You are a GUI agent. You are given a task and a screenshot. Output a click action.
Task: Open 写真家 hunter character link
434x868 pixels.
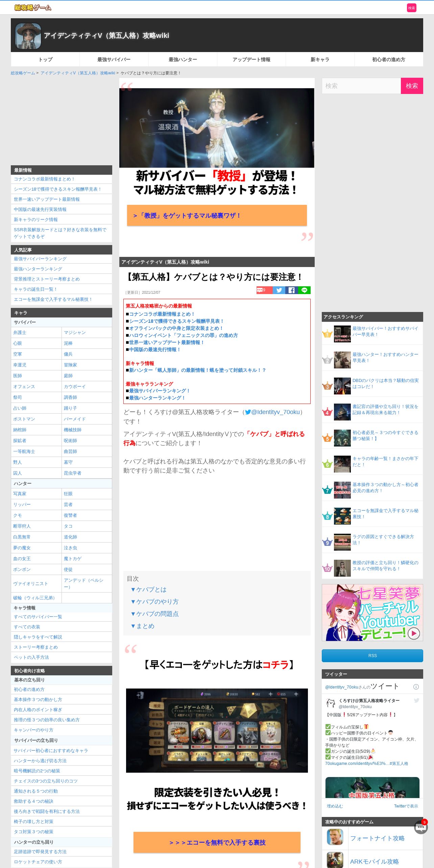coord(20,494)
